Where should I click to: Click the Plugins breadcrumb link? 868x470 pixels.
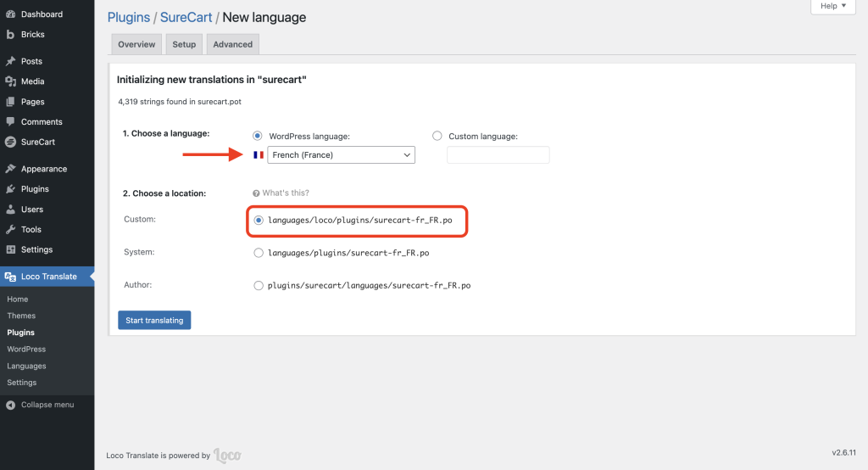[x=129, y=17]
